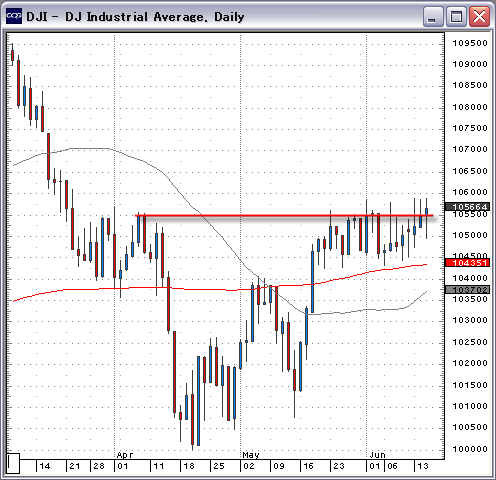Click the 100000 price axis label

click(470, 449)
